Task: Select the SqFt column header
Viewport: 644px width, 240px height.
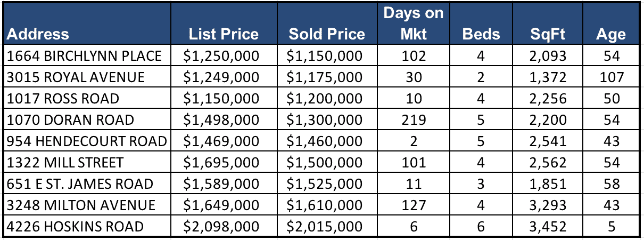Action: click(548, 35)
